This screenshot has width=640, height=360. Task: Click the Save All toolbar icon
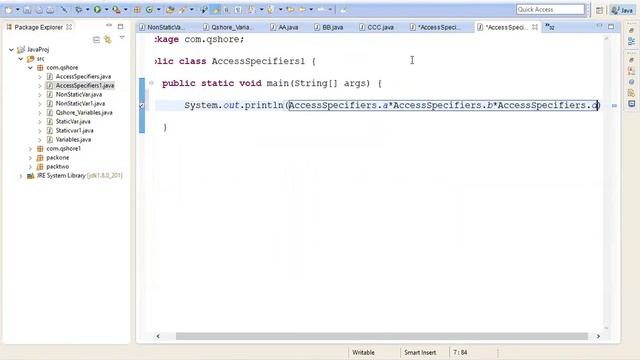coord(39,9)
